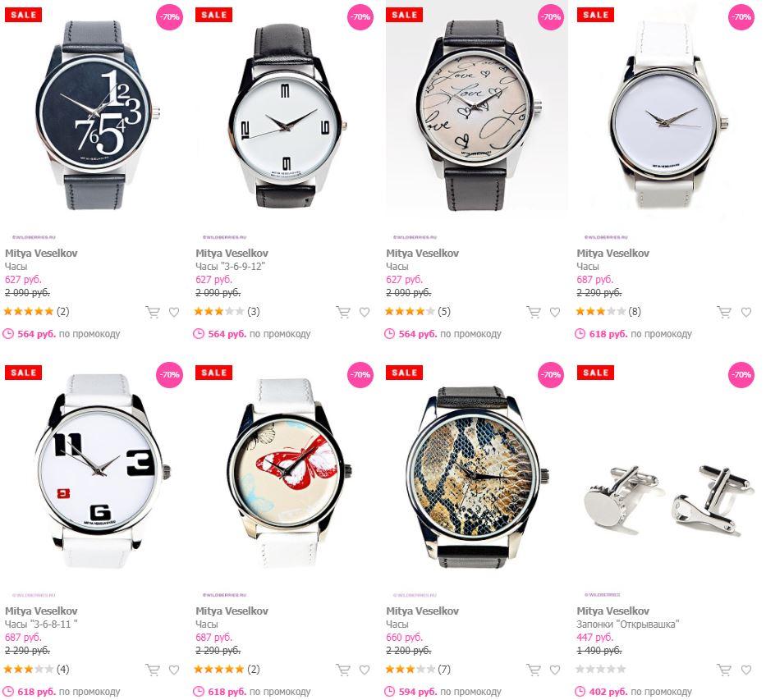Add the "3-6-9-12" watch to favorites
This screenshot has height=700, width=766.
pos(365,312)
